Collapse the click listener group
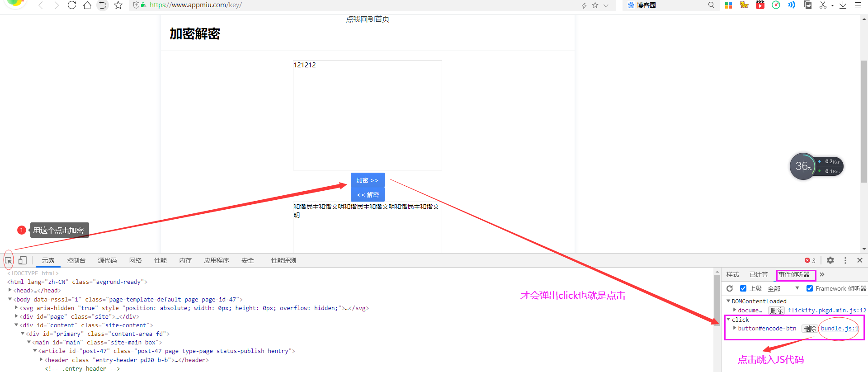This screenshot has width=868, height=372. pos(728,319)
